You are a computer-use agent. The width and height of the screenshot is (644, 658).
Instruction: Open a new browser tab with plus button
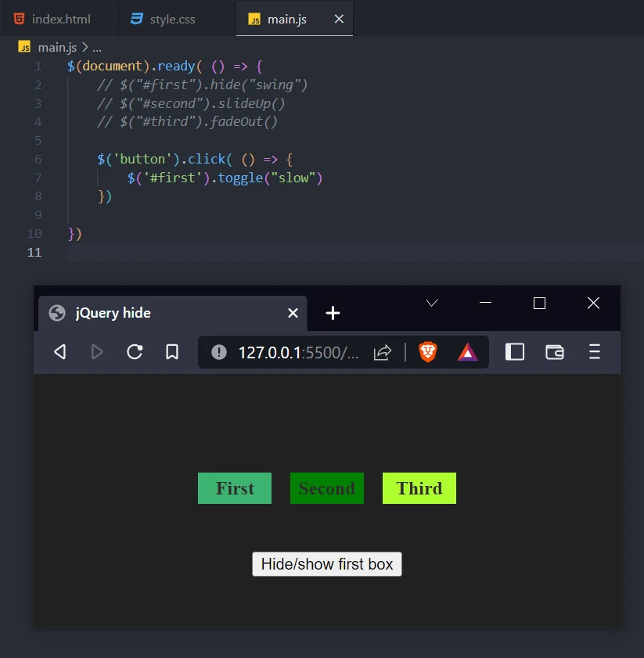pos(333,312)
